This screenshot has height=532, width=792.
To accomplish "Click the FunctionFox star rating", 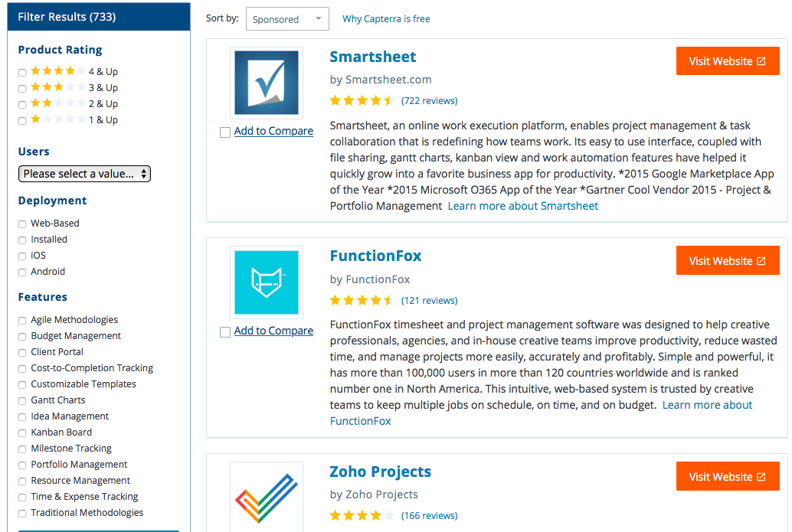I will [x=362, y=300].
